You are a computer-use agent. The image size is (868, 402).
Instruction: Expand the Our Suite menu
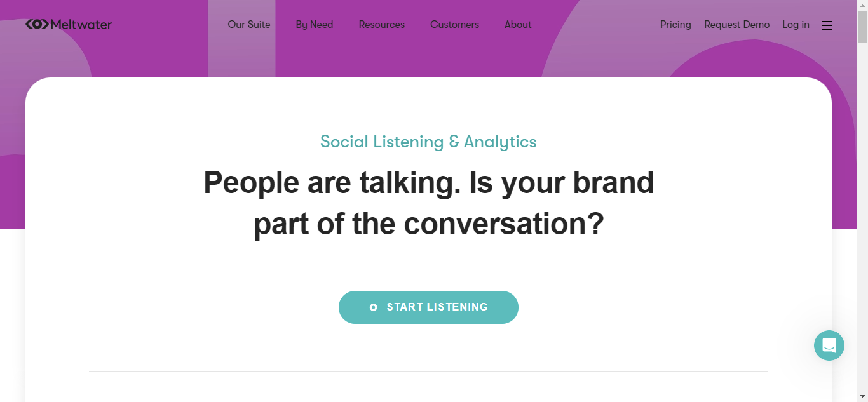click(249, 25)
